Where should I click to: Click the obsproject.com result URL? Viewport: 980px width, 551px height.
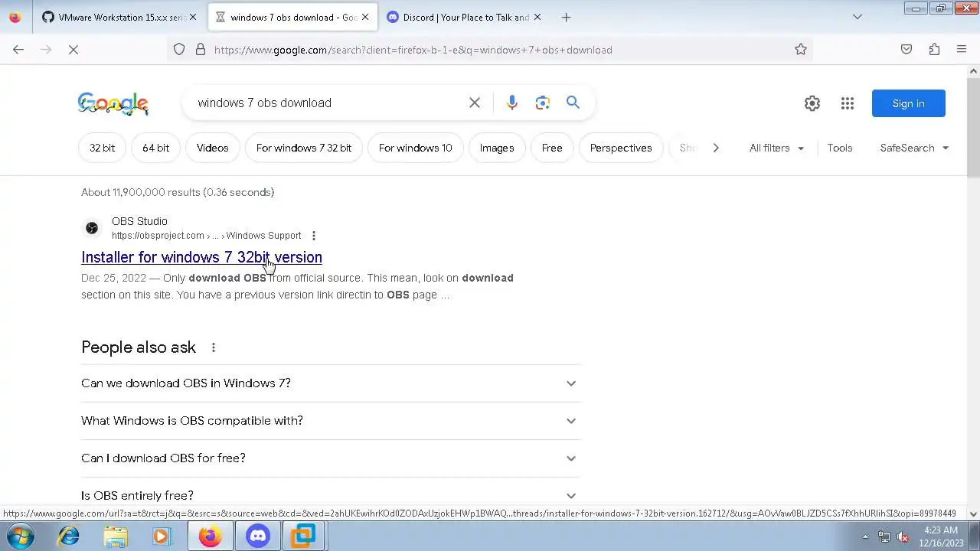tap(207, 236)
